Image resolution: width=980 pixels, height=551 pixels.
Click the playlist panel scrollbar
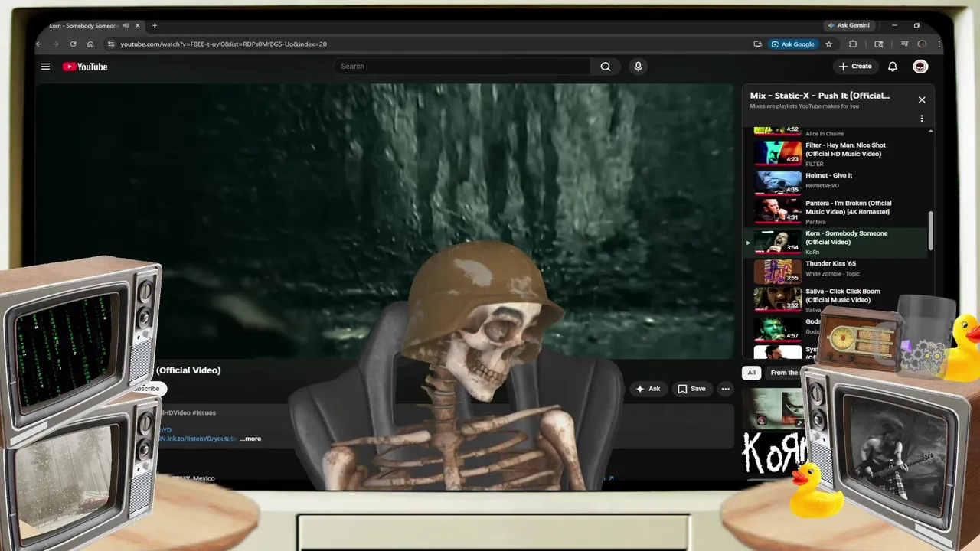[931, 230]
